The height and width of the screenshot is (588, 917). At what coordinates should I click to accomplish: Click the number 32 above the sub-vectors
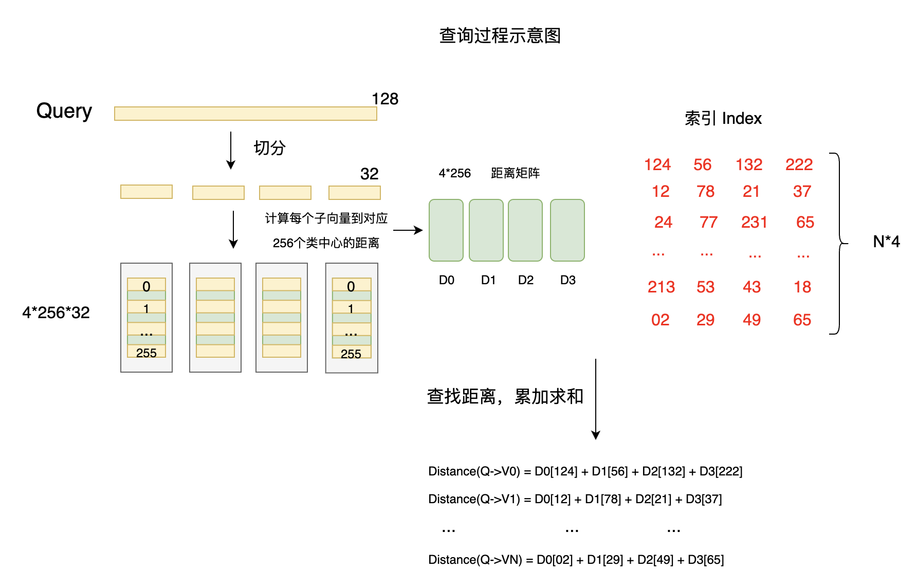click(369, 174)
